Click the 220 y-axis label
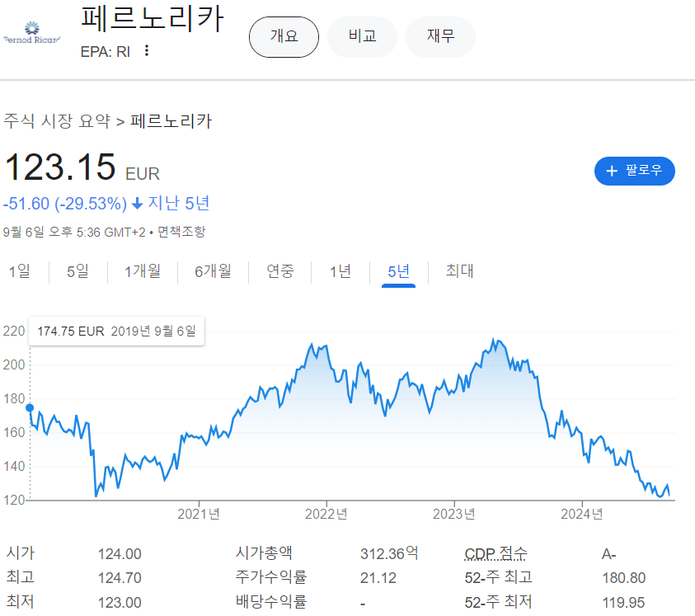 (14, 331)
